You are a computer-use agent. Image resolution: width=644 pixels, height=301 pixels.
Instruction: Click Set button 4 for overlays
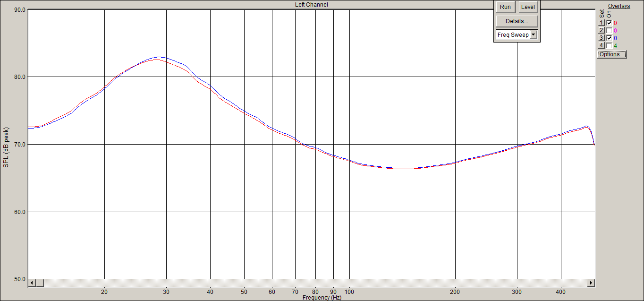click(602, 45)
